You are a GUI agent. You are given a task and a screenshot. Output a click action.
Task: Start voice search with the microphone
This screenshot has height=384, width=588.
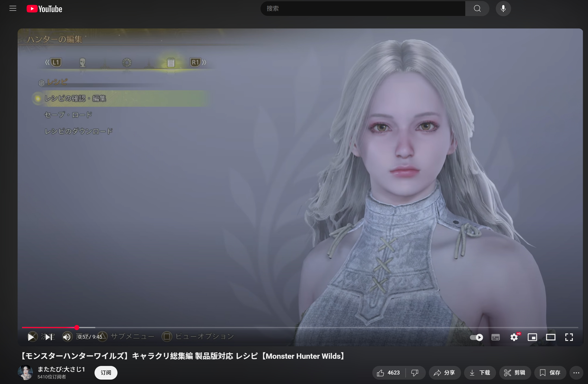[503, 9]
